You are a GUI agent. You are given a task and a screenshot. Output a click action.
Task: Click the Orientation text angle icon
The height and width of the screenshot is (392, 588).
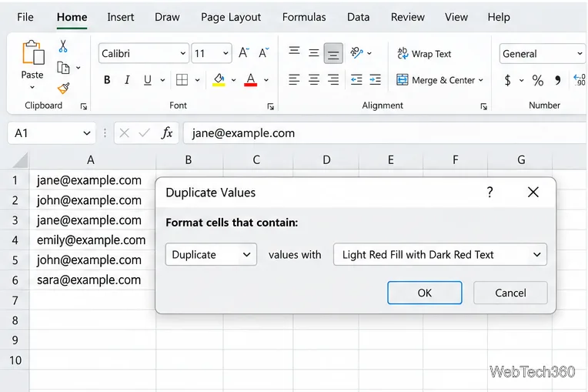(x=356, y=53)
